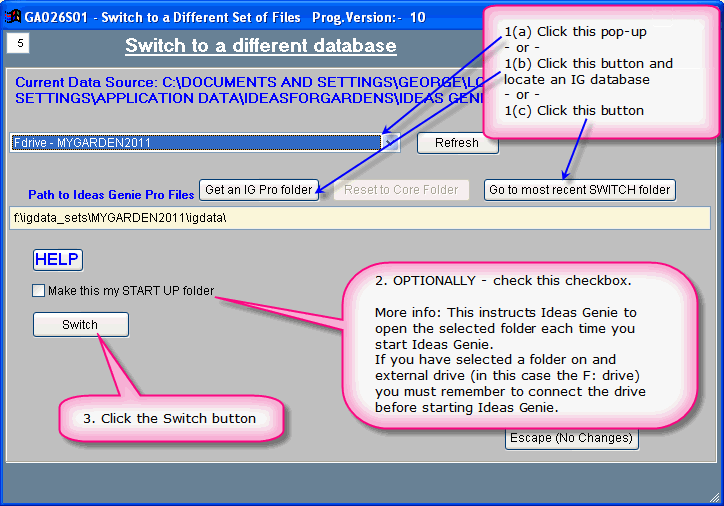Click the window resize grip corner
This screenshot has height=506, width=724.
715,497
